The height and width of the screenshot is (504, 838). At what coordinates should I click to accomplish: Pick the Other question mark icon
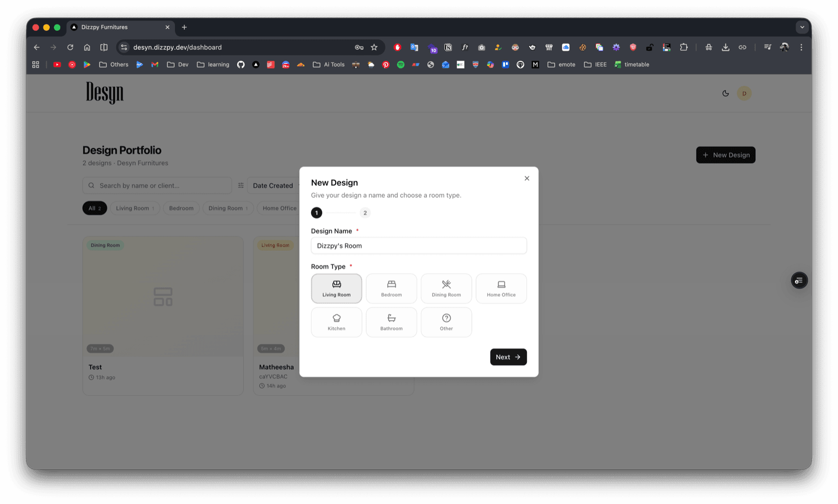pyautogui.click(x=446, y=318)
